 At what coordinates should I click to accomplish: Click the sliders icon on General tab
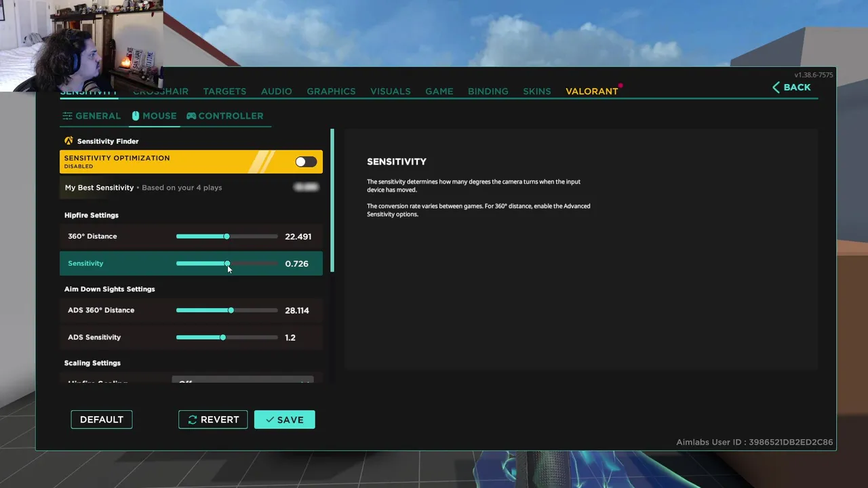67,116
